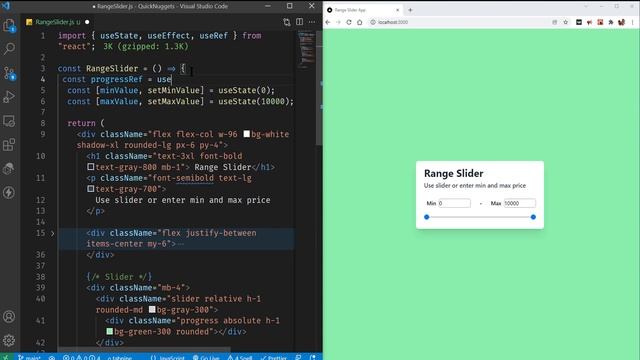Open the Source Control view
Image resolution: width=640 pixels, height=360 pixels.
pyautogui.click(x=9, y=73)
